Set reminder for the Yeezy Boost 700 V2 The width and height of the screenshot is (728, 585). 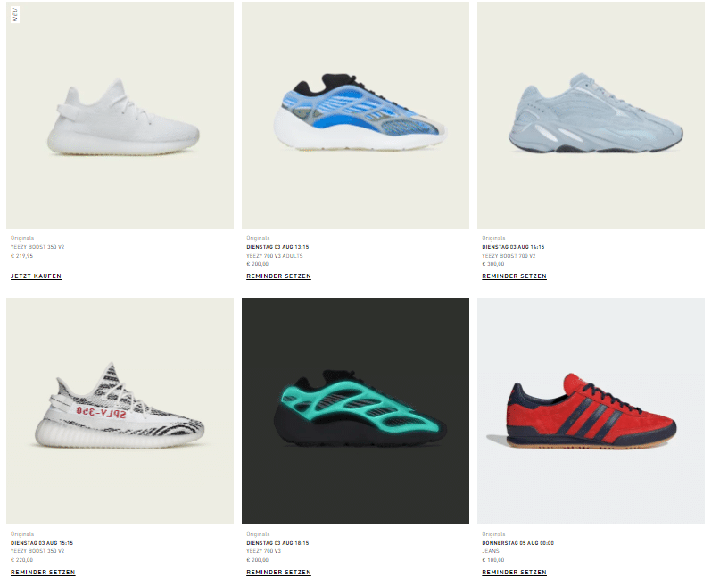click(514, 276)
